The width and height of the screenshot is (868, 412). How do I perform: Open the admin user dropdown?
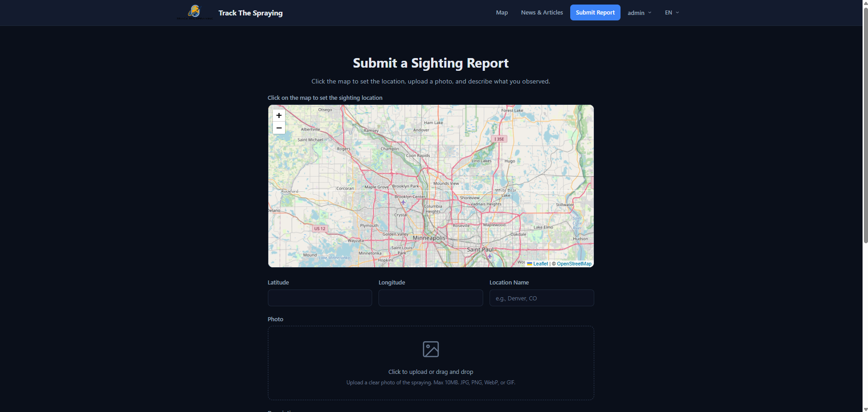click(640, 13)
